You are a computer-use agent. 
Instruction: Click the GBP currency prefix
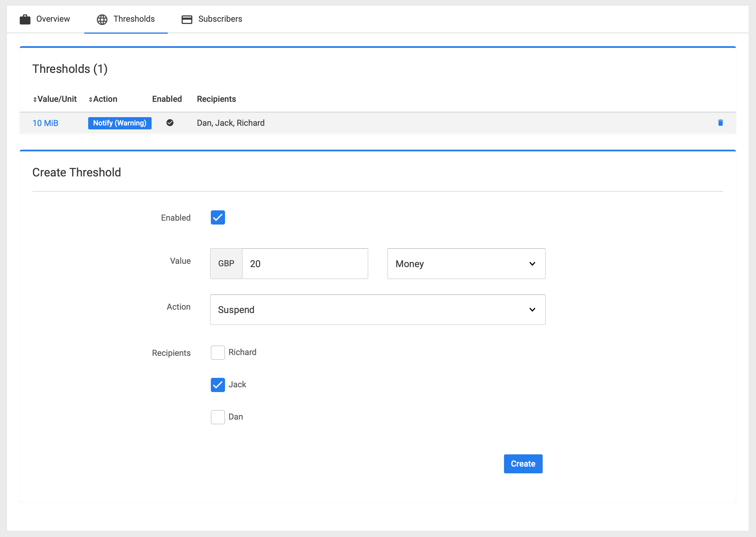pyautogui.click(x=226, y=263)
